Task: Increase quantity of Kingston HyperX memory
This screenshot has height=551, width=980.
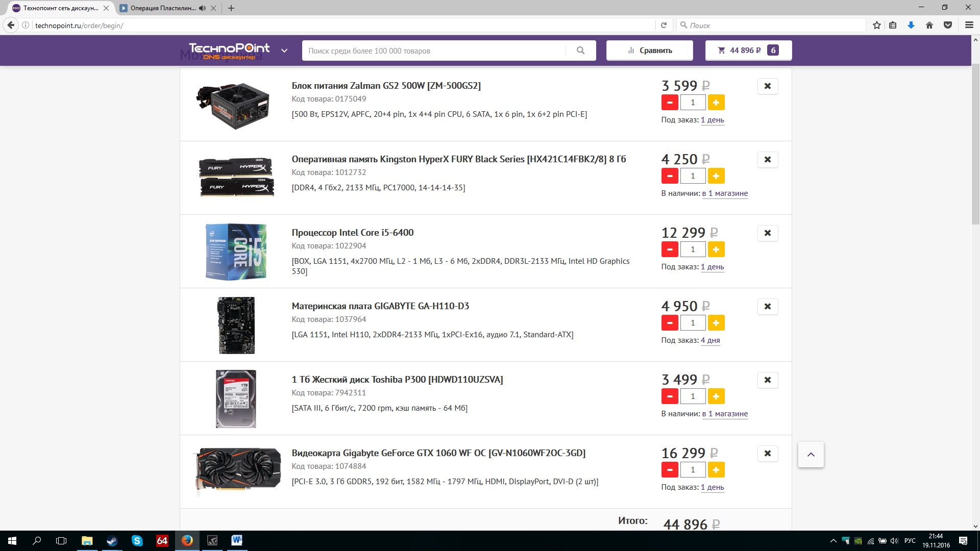Action: [x=716, y=176]
